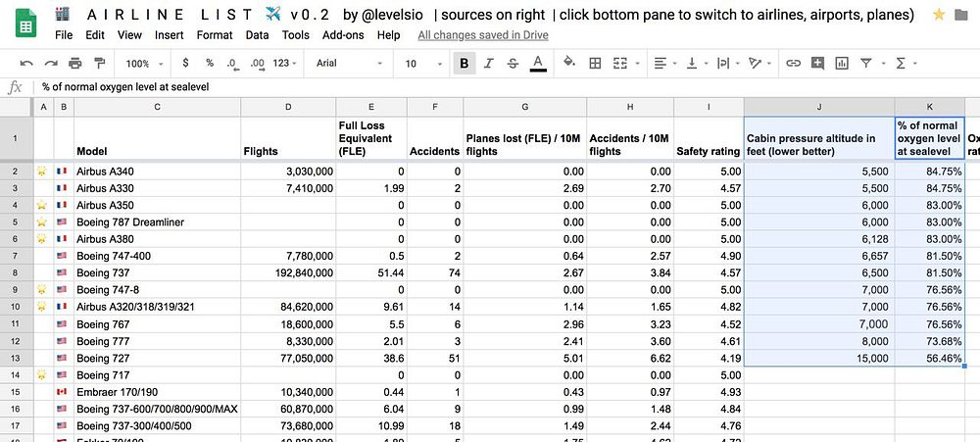980x442 pixels.
Task: Click the 'Safety rating' header cell
Action: coord(709,138)
